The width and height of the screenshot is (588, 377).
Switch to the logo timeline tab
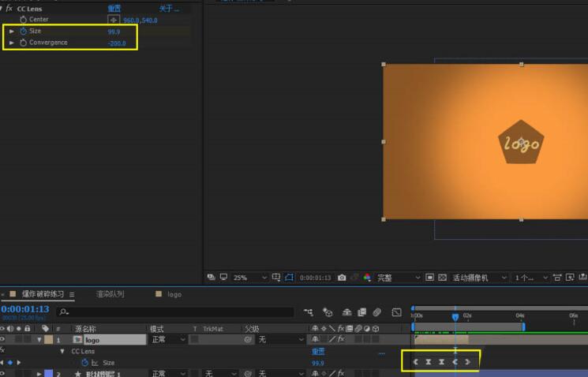coord(174,294)
